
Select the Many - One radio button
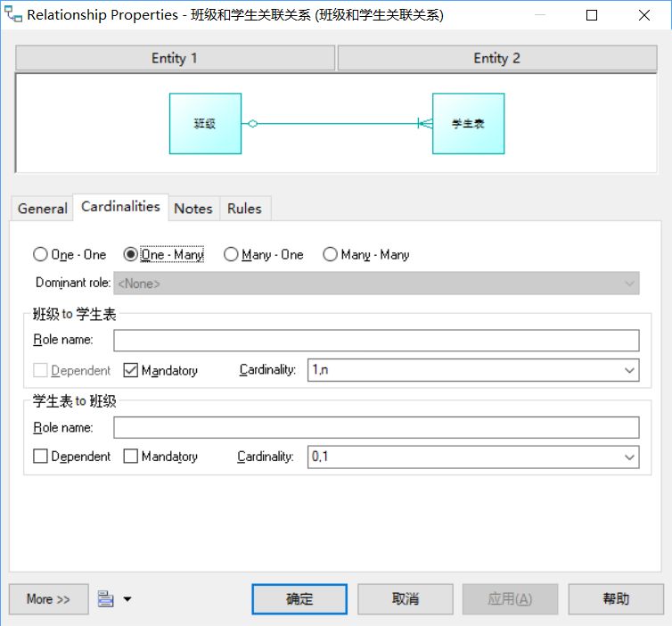(231, 254)
